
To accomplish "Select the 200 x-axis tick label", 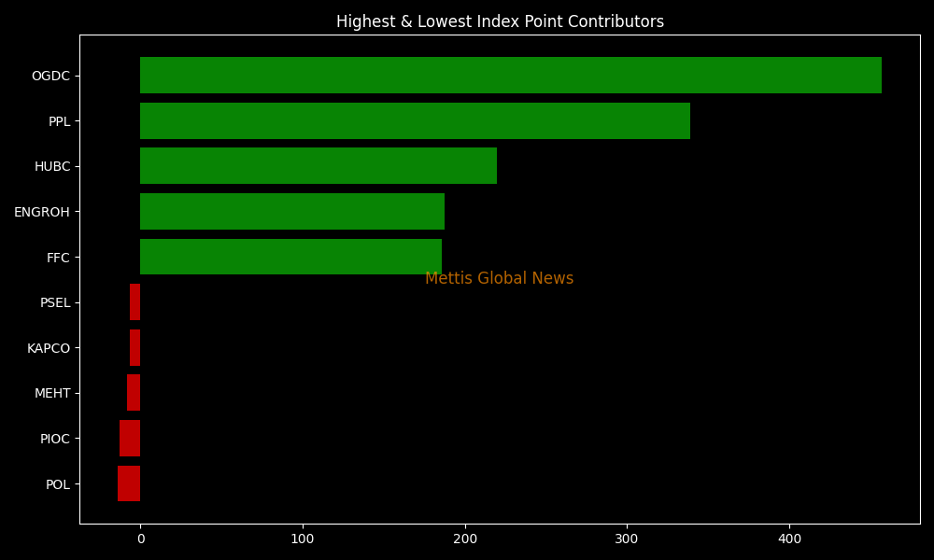I will pos(464,539).
